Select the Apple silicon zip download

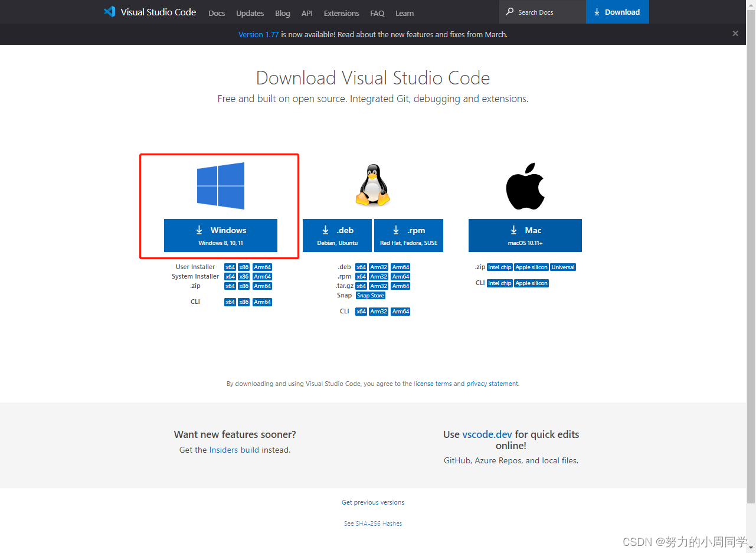531,267
